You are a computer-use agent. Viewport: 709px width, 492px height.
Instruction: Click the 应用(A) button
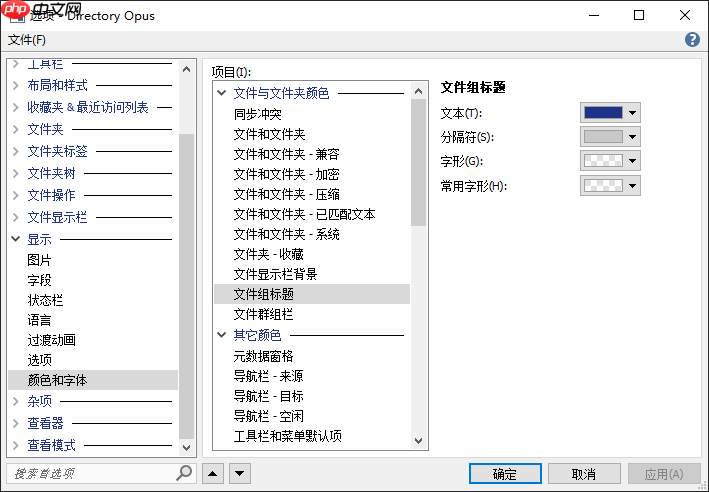point(664,474)
